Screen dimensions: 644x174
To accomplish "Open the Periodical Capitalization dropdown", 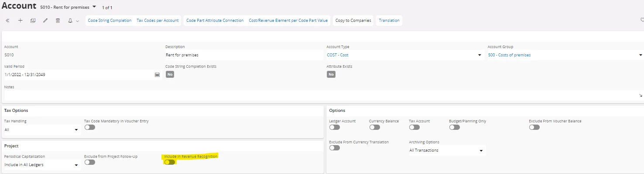I will (x=42, y=165).
